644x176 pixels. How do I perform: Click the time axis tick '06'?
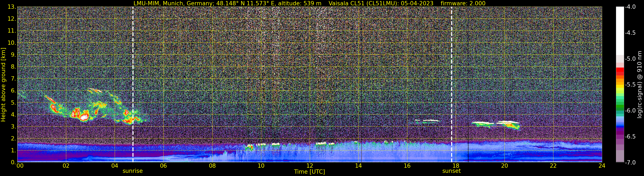click(163, 166)
